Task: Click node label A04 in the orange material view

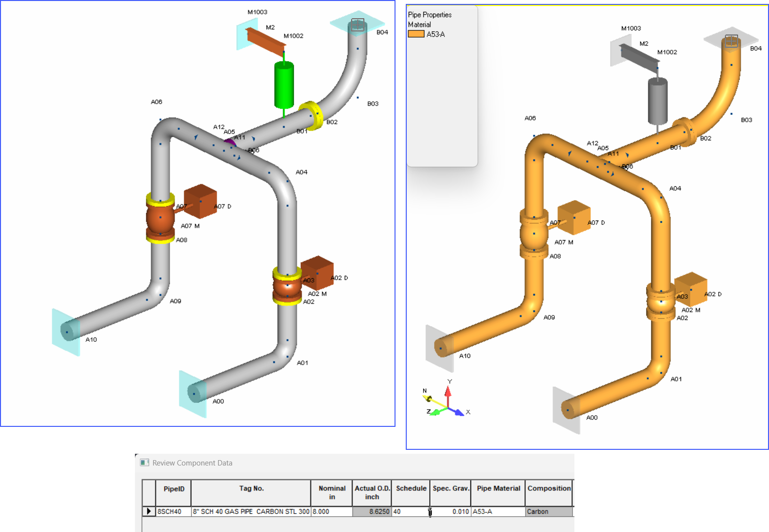Action: coord(675,188)
